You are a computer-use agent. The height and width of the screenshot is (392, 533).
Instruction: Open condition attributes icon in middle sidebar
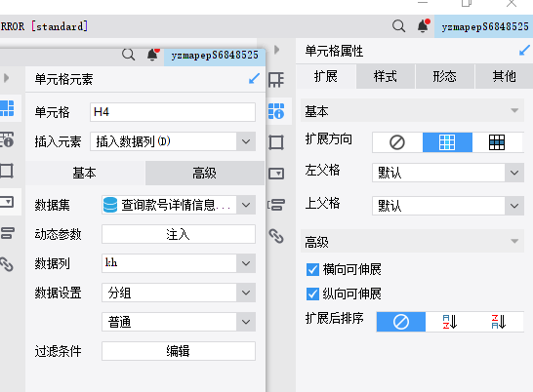(276, 205)
